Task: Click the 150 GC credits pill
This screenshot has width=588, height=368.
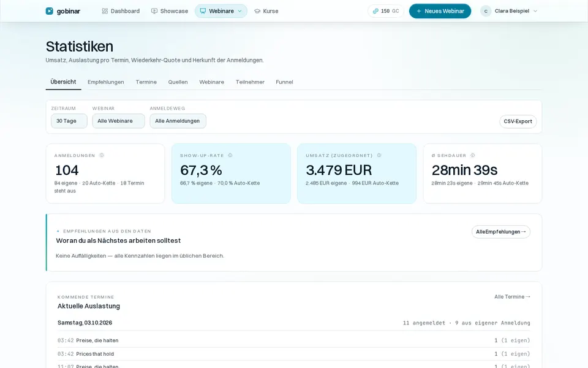Action: click(386, 11)
